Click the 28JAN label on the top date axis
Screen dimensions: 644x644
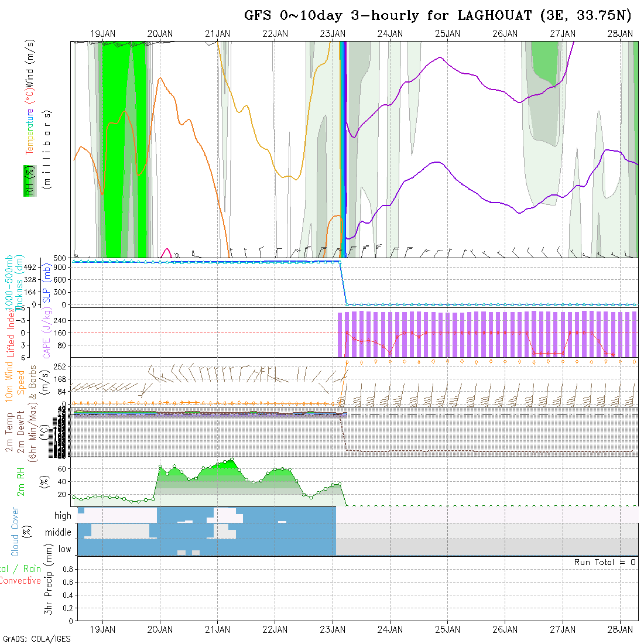tap(620, 34)
